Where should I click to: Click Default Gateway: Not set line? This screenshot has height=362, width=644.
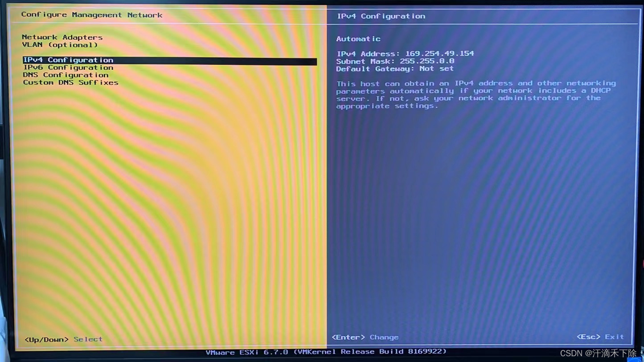(x=395, y=69)
